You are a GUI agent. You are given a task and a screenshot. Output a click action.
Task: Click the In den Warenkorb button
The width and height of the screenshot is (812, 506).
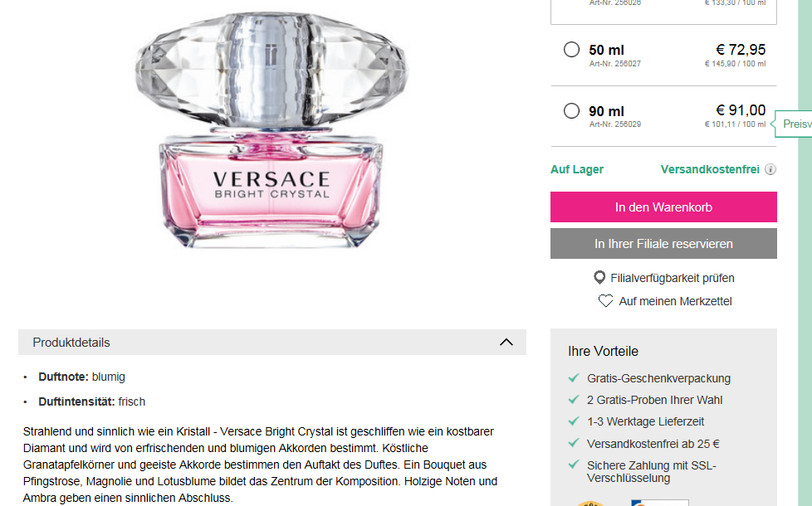663,207
